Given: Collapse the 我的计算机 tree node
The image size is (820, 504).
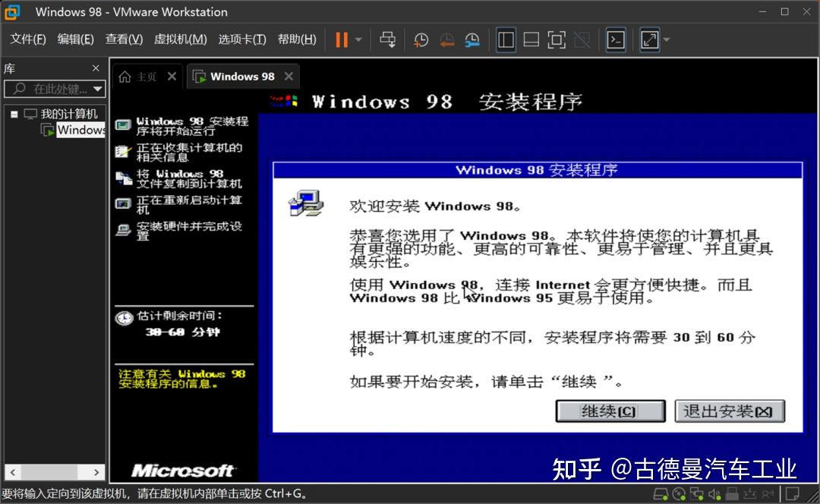Looking at the screenshot, I should 14,112.
